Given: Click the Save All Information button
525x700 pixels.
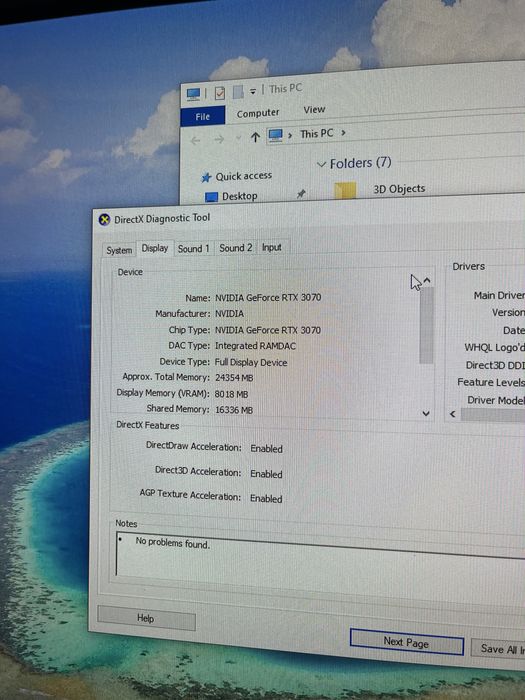Looking at the screenshot, I should pos(498,649).
